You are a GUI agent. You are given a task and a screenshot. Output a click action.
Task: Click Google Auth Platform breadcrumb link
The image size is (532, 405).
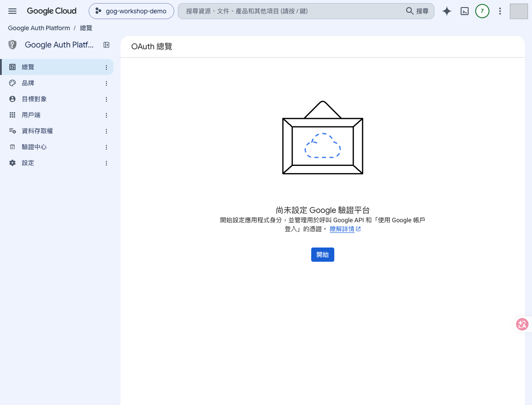point(39,28)
